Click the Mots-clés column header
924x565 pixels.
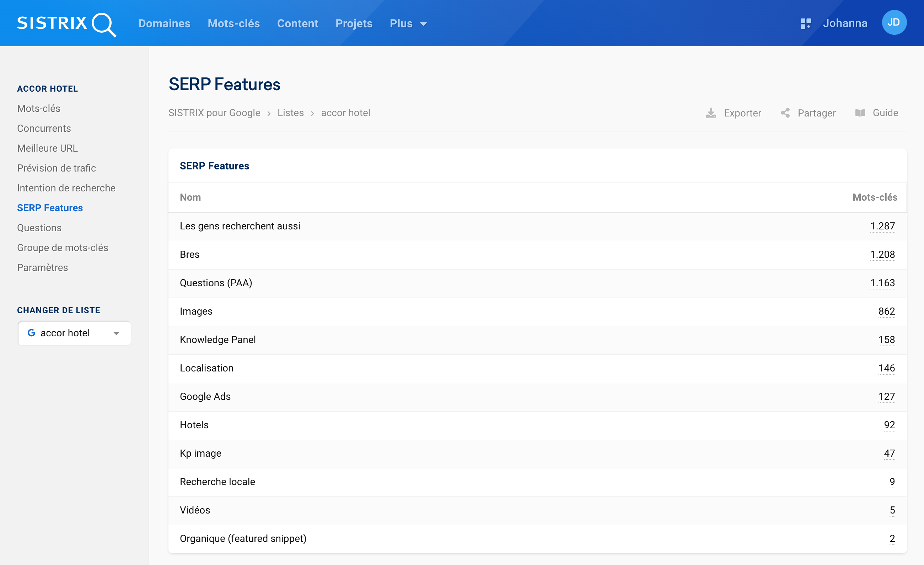875,197
